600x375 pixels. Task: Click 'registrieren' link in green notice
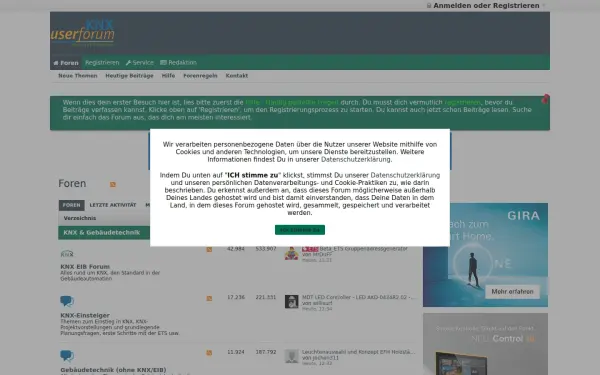[462, 103]
